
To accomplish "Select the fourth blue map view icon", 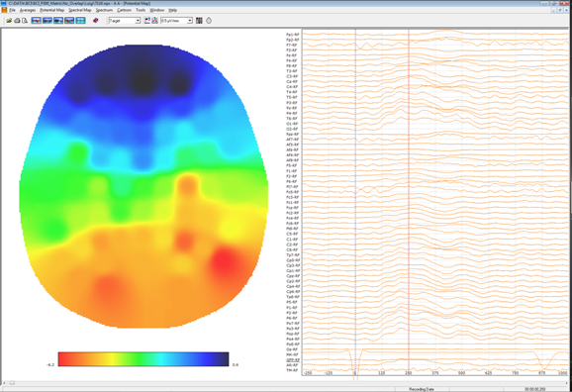I will 69,21.
